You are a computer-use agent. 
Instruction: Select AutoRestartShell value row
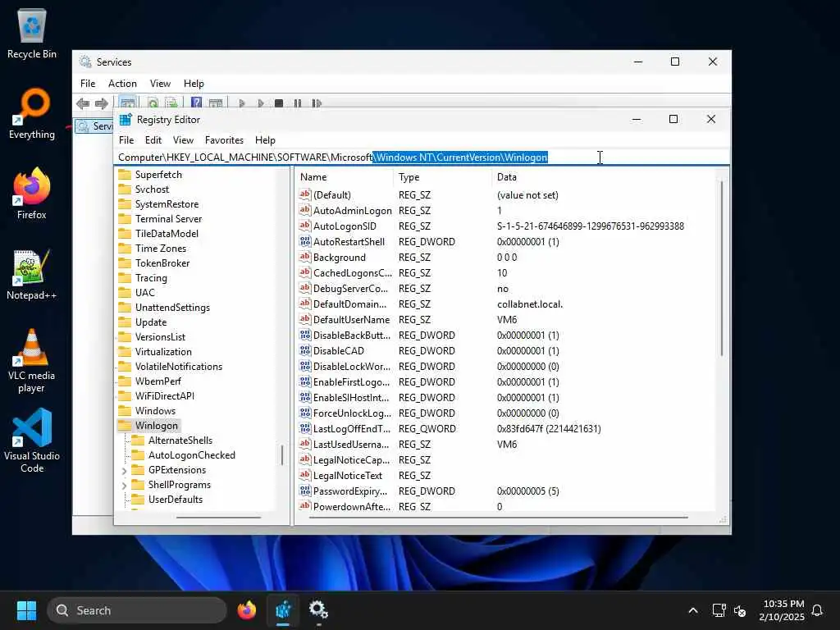click(x=506, y=242)
